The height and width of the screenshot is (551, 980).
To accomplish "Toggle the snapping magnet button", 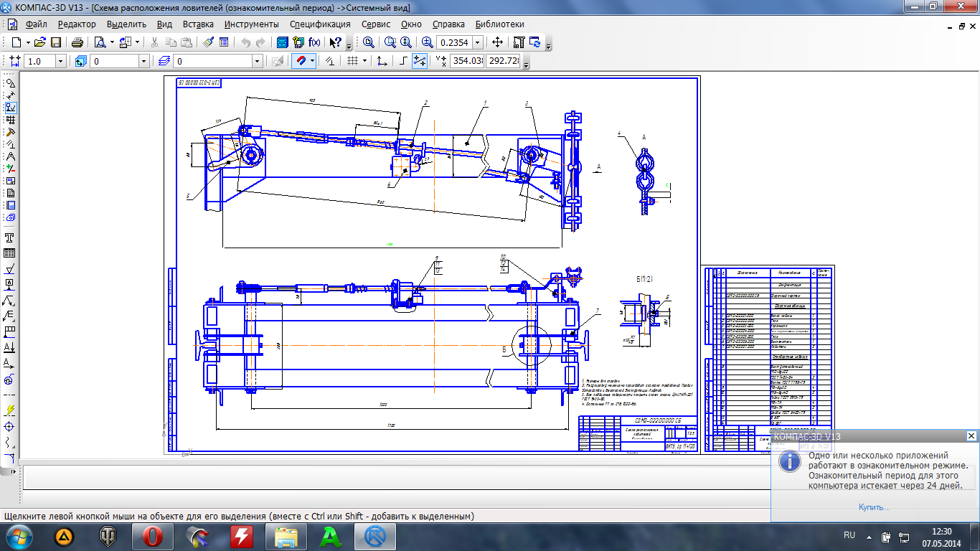I will point(301,62).
